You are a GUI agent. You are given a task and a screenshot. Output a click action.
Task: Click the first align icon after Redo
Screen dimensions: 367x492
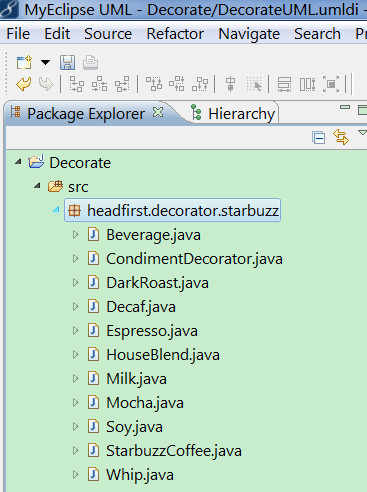click(76, 84)
